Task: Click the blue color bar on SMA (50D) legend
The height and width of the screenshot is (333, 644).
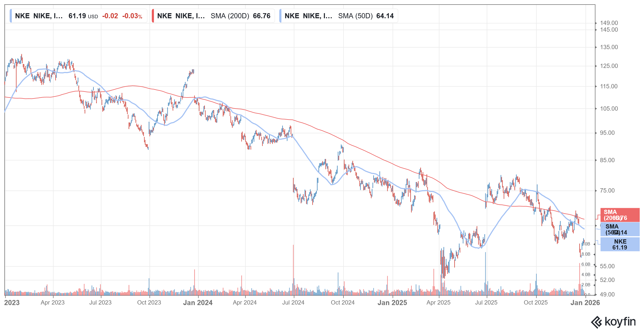Action: click(281, 16)
